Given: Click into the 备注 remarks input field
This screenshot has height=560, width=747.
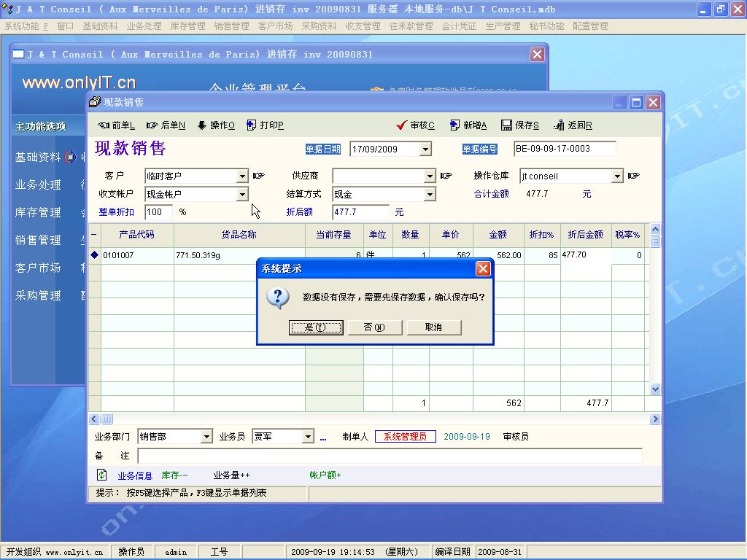Looking at the screenshot, I should (390, 456).
